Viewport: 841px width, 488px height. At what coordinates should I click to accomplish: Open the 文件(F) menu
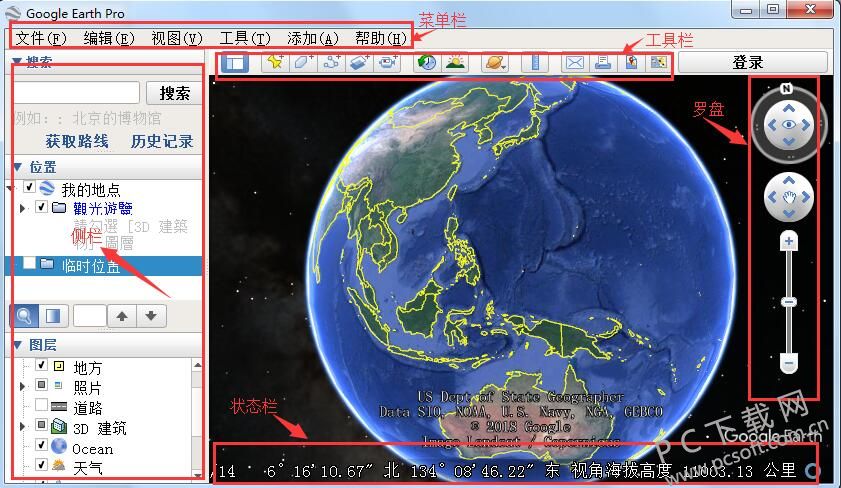[41, 38]
